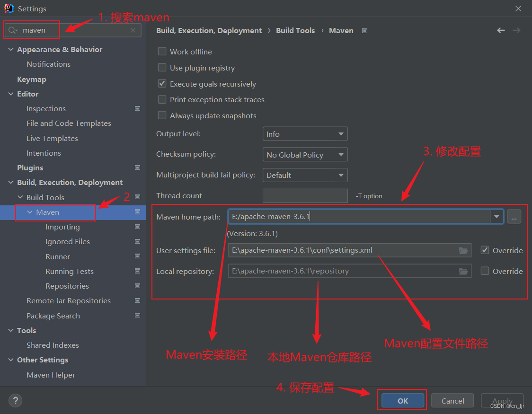The image size is (532, 414).
Task: Open Output level dropdown
Action: point(305,134)
